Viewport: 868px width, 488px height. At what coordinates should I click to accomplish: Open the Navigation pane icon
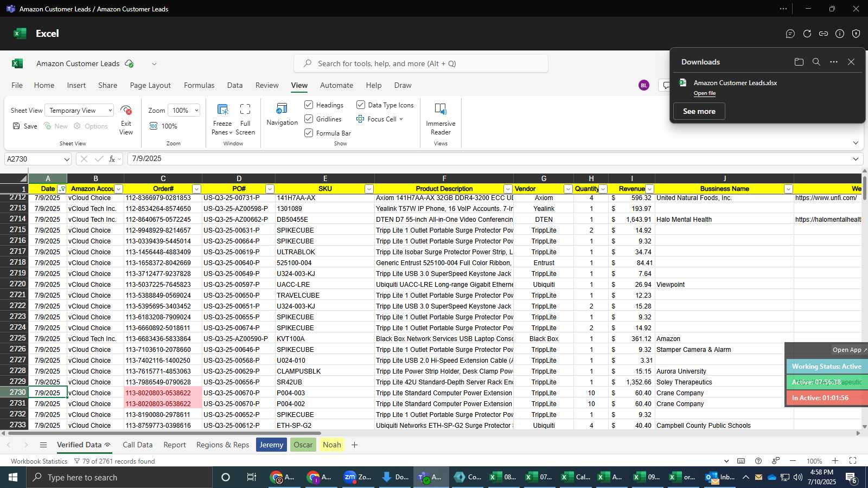282,108
